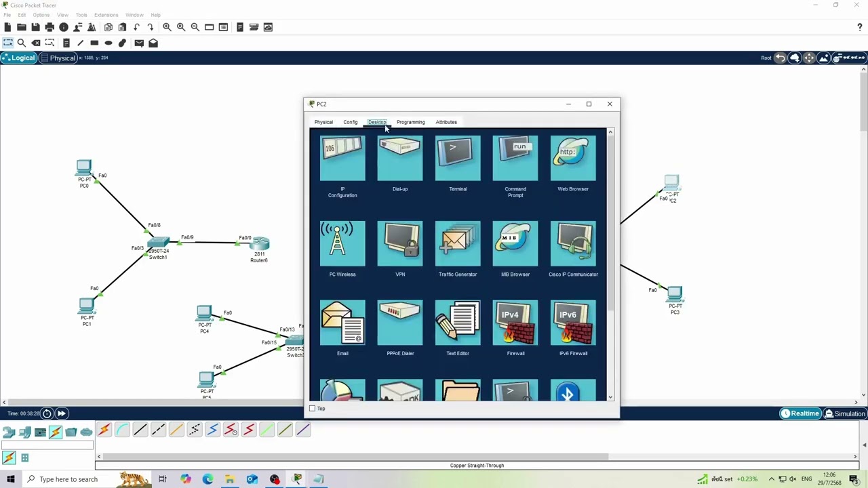This screenshot has height=488, width=868.
Task: Click the fast forward time button
Action: [x=61, y=413]
